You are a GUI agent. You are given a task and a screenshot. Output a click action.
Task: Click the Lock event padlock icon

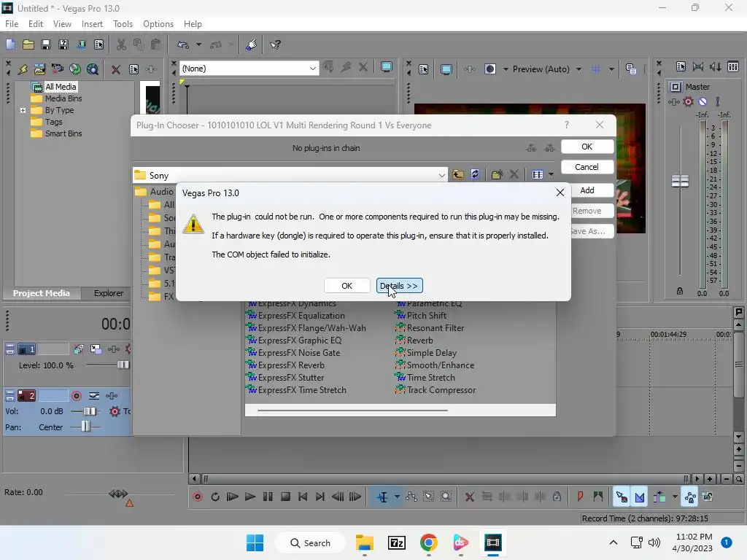[x=557, y=497]
